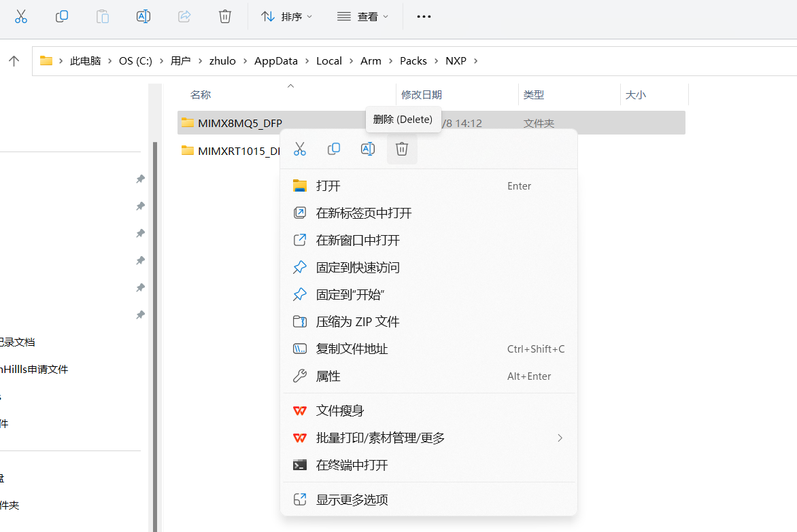
Task: Choose 压缩为 ZIP 文件 menu entry
Action: 358,322
